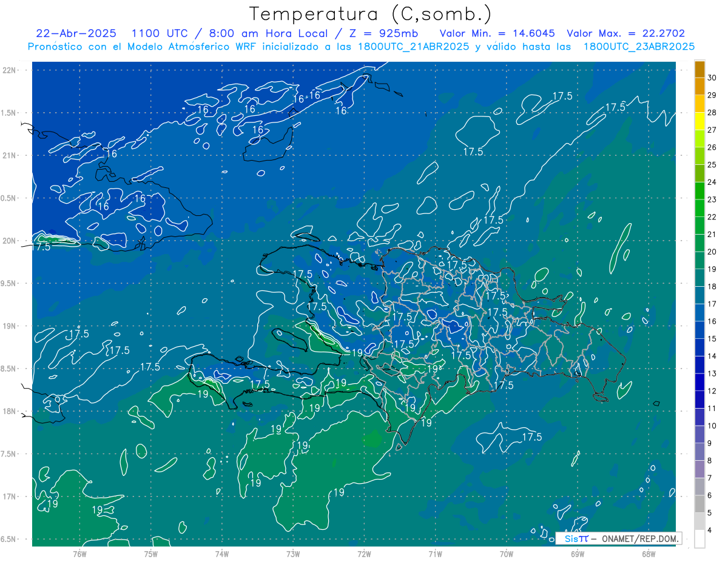Click the "18N" latitude label

tap(10, 412)
